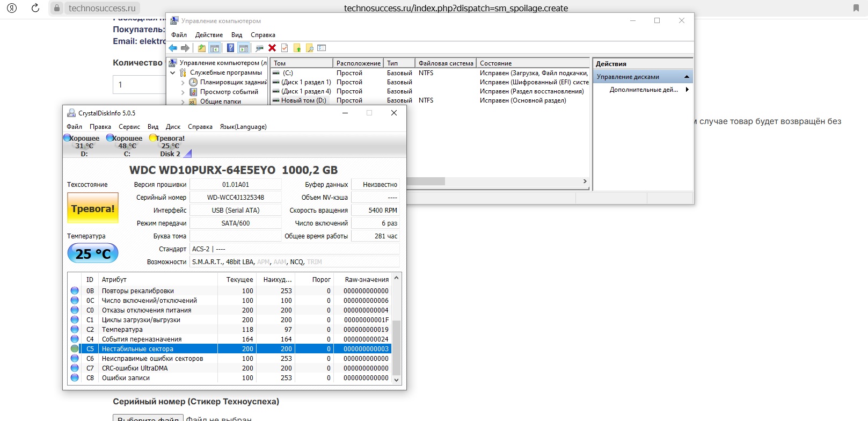
Task: Click the Forward arrow in Computer Management toolbar
Action: point(185,48)
